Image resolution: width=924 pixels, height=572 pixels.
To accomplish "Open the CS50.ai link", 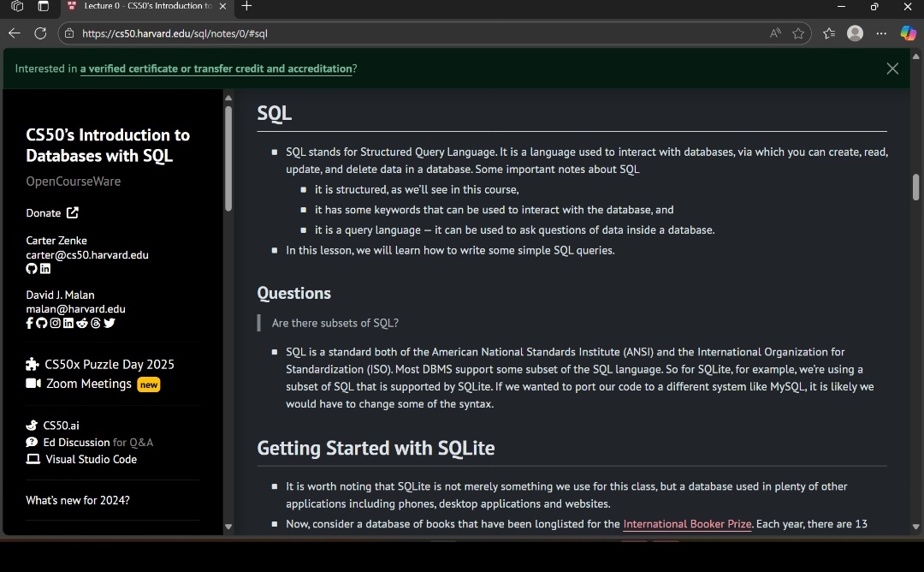I will coord(61,426).
